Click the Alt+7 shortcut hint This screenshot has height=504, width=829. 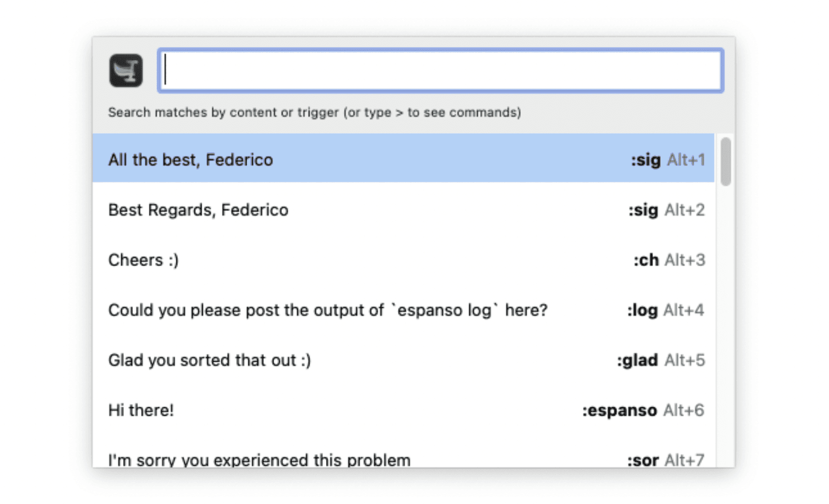coord(684,460)
